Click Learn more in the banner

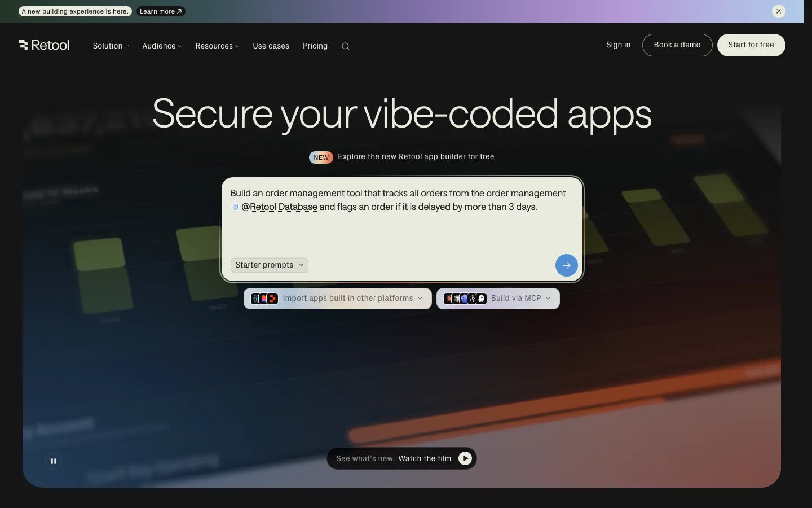point(161,11)
